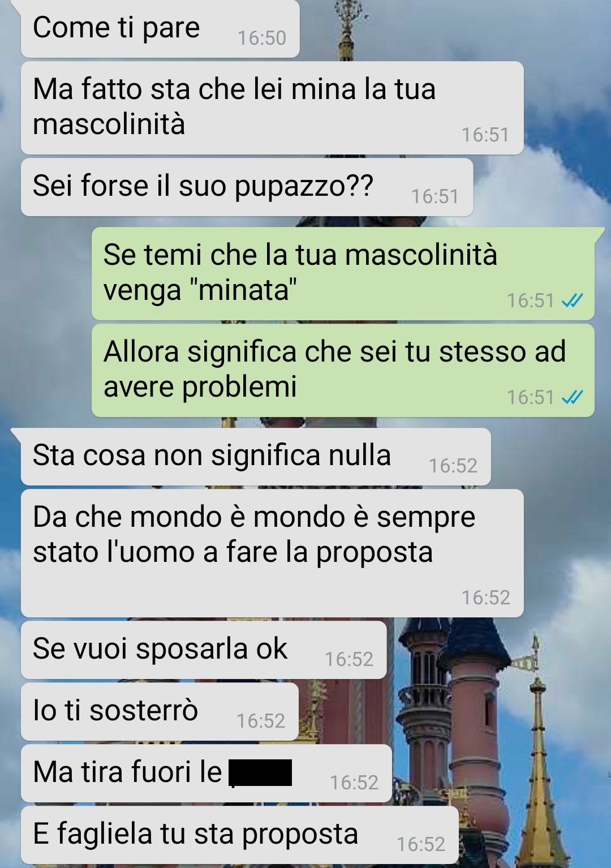Tap the 'Sei forse il suo pupazzo??' message
Image resolution: width=611 pixels, height=868 pixels.
point(247,187)
